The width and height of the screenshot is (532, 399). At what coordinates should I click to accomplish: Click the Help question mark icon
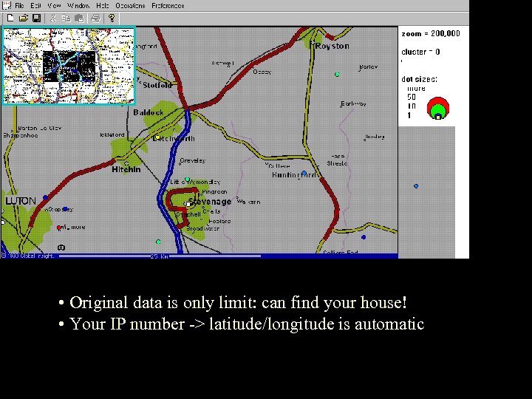tap(112, 18)
